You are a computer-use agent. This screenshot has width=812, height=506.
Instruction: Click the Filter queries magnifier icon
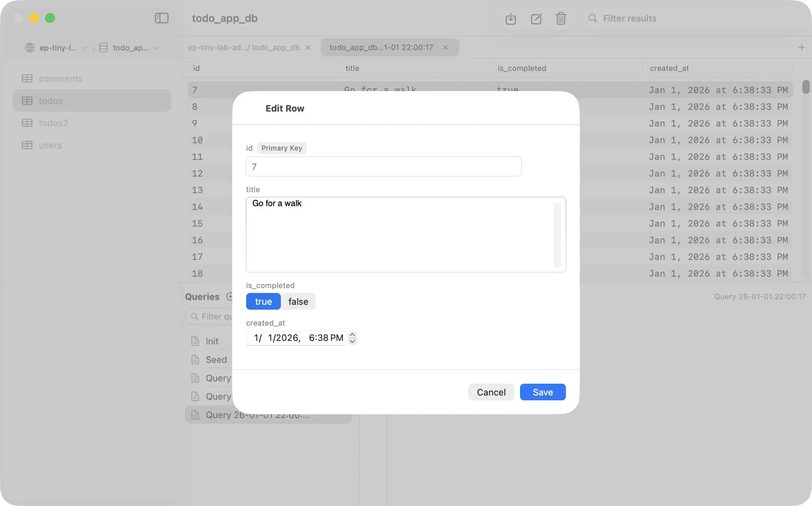point(195,317)
